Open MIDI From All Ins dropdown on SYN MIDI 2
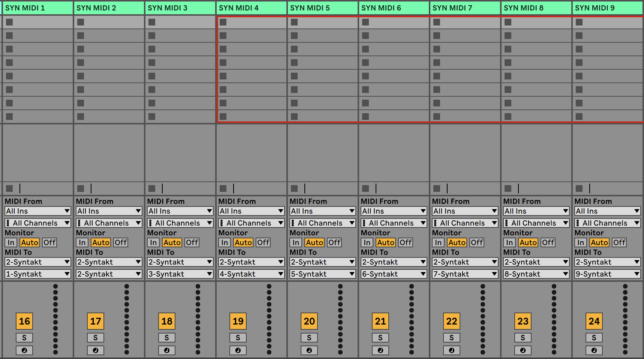 tap(109, 211)
